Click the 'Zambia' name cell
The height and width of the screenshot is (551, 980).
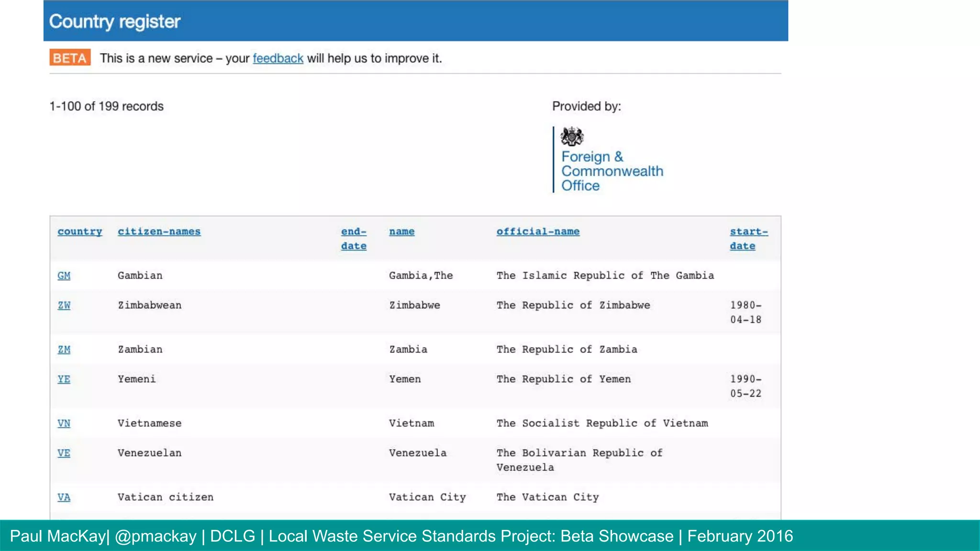click(408, 350)
